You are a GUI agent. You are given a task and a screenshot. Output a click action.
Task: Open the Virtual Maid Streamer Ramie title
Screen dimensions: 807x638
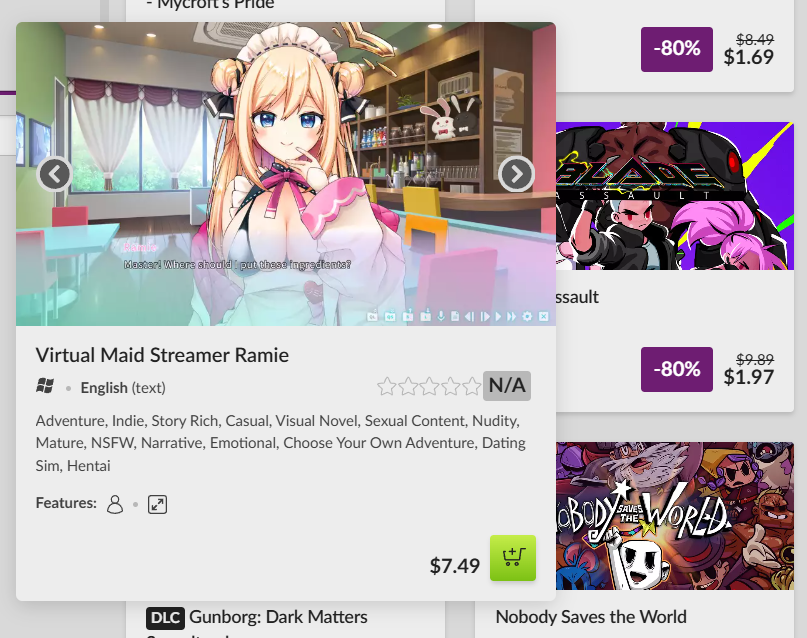[x=162, y=355]
